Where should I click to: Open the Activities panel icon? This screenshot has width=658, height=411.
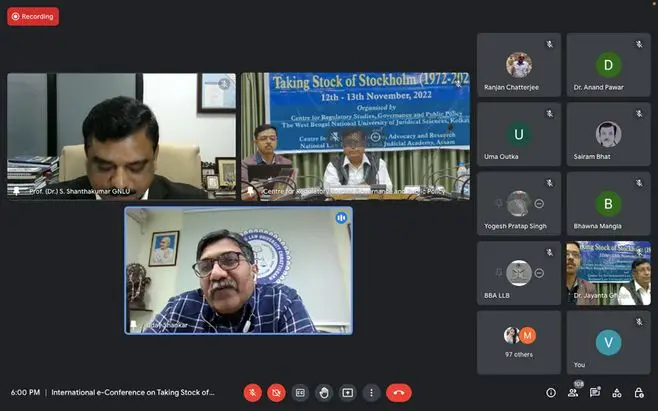point(616,393)
